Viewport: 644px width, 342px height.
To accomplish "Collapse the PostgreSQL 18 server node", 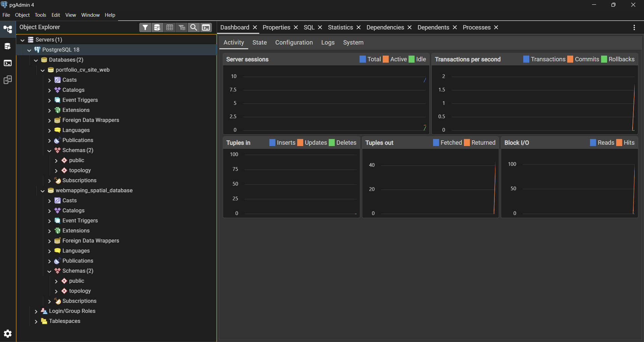I will [x=29, y=50].
